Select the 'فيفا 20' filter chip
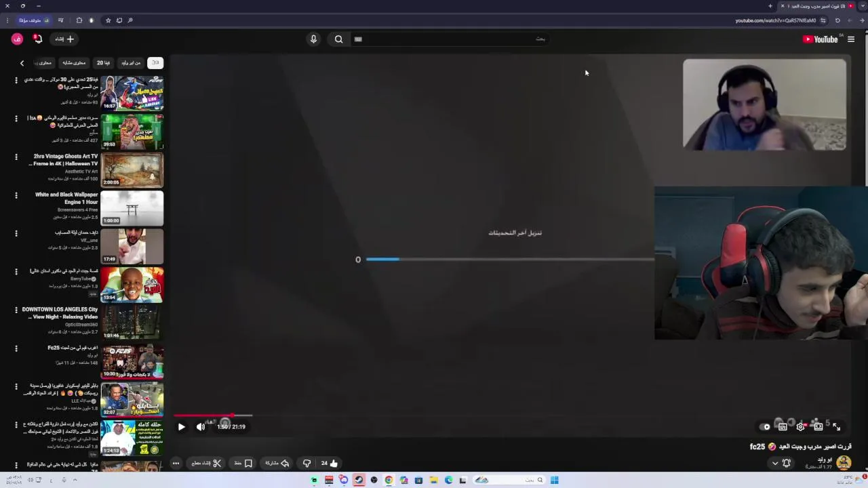 103,63
